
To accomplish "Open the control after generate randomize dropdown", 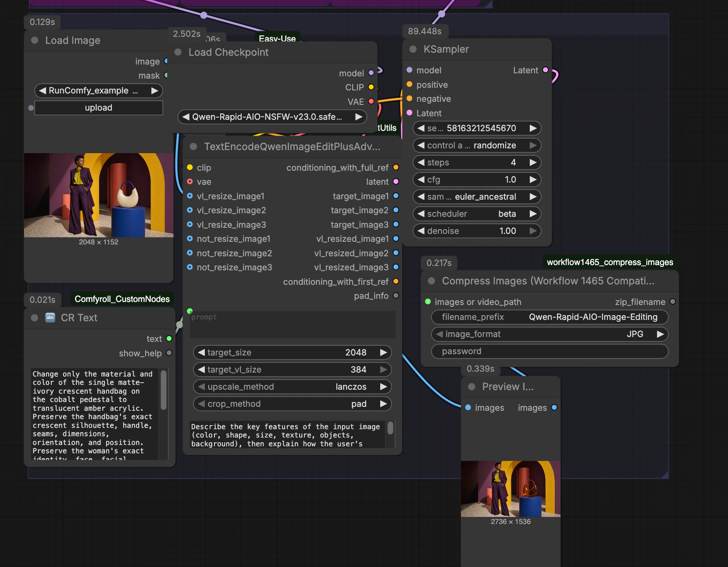I will point(477,145).
